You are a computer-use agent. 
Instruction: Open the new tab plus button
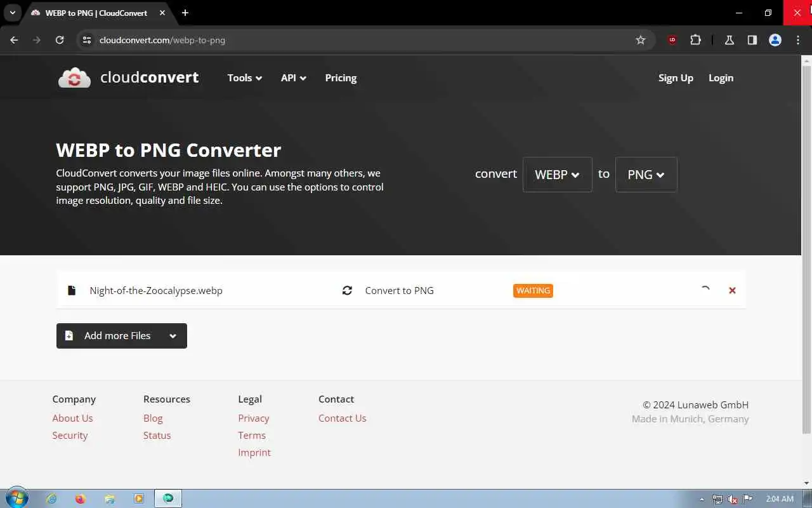coord(185,13)
